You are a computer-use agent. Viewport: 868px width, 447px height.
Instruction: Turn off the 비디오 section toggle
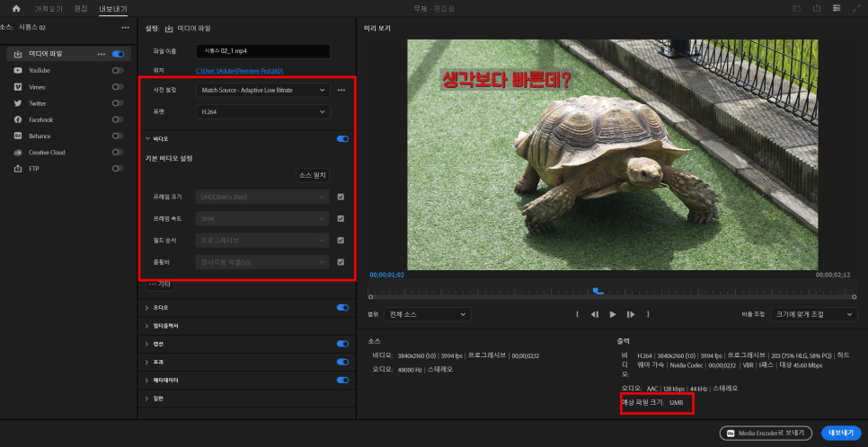point(342,139)
